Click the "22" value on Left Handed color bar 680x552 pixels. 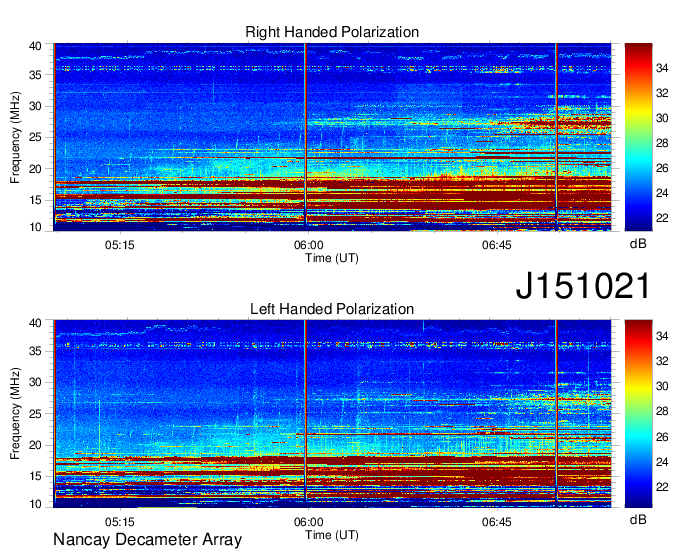(662, 487)
